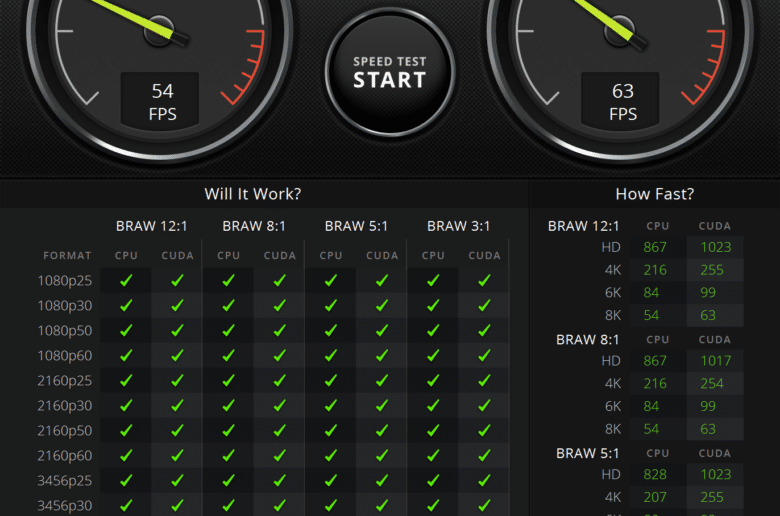This screenshot has height=516, width=780.
Task: Click the 84 CPU value for BRAW 8:1 6K
Action: pos(651,406)
